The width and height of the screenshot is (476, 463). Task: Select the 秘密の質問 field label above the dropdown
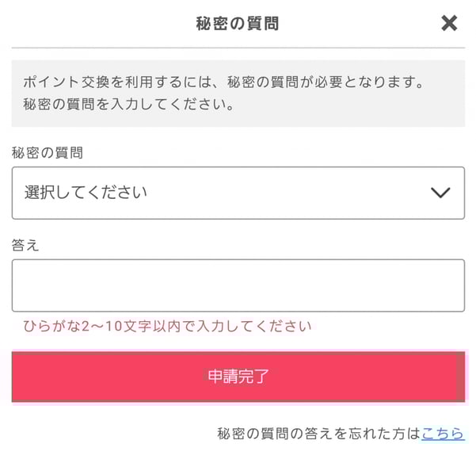48,153
